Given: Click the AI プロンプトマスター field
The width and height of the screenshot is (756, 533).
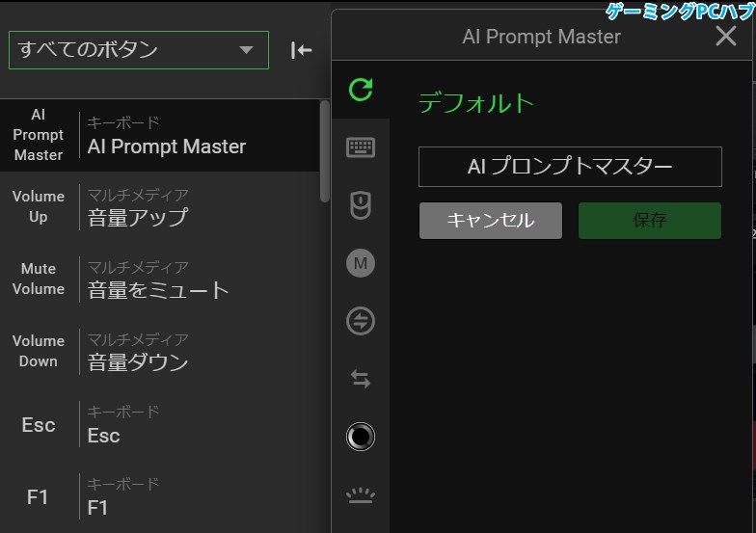Looking at the screenshot, I should (570, 167).
